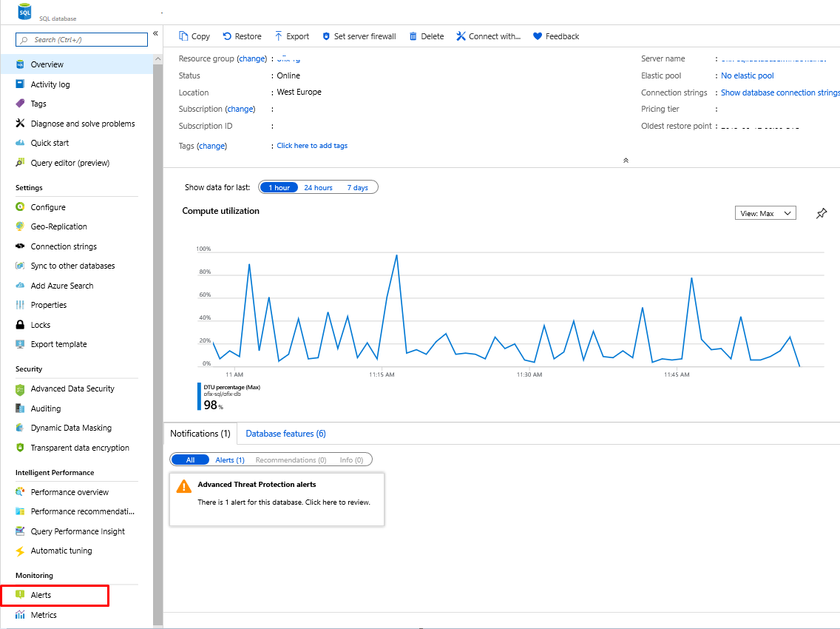840x629 pixels.
Task: Click the Advanced Data Security shield icon
Action: tap(20, 388)
